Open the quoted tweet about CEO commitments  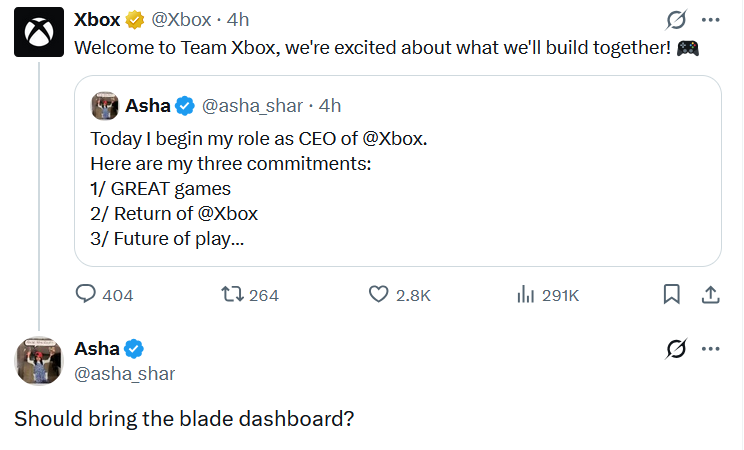tap(398, 171)
